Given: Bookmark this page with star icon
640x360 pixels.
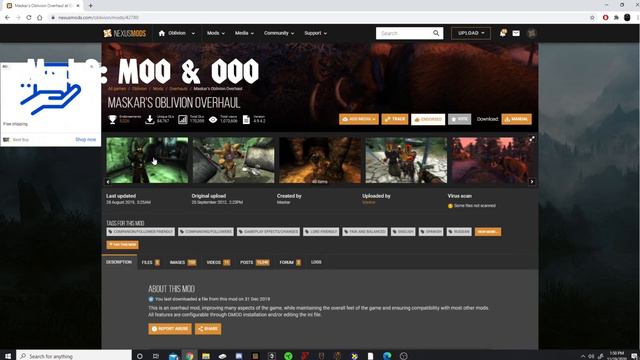Looking at the screenshot, I should coord(592,18).
